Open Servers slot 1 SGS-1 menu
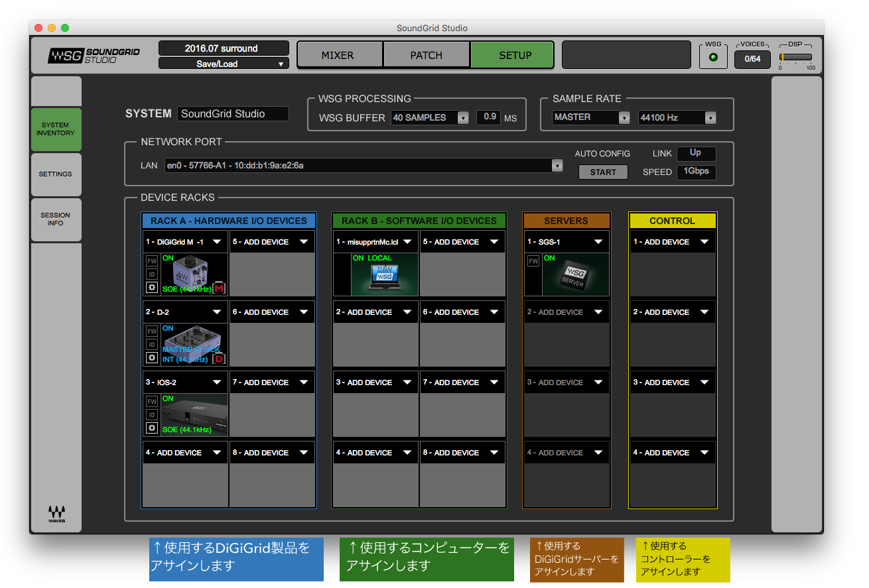Image resolution: width=869 pixels, height=588 pixels. 567,242
